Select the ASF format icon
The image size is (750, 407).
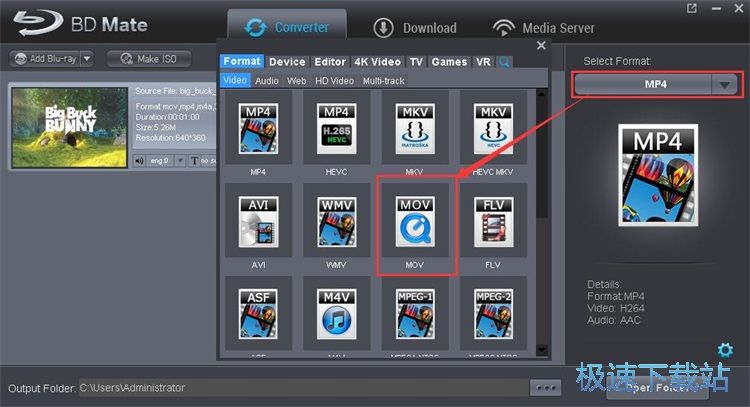[258, 314]
